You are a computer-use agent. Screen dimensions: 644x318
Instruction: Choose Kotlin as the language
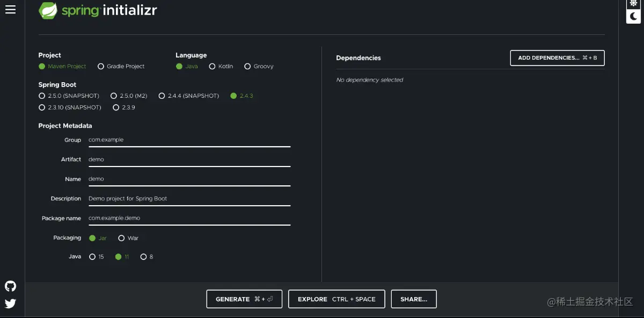[x=221, y=67]
